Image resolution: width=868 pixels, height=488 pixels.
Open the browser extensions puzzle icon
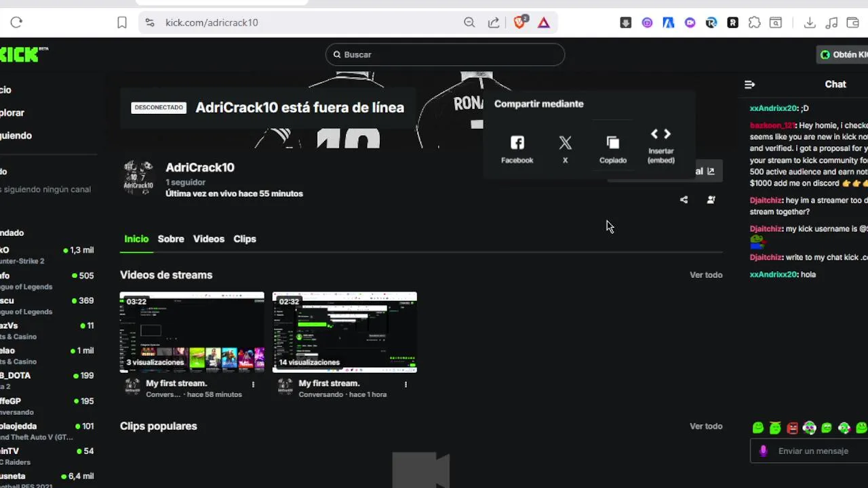(x=754, y=22)
